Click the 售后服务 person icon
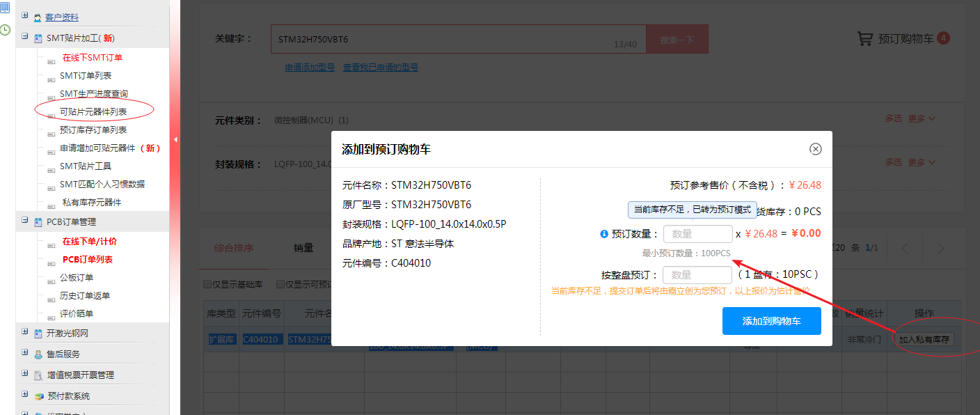The width and height of the screenshot is (980, 415). click(x=38, y=354)
